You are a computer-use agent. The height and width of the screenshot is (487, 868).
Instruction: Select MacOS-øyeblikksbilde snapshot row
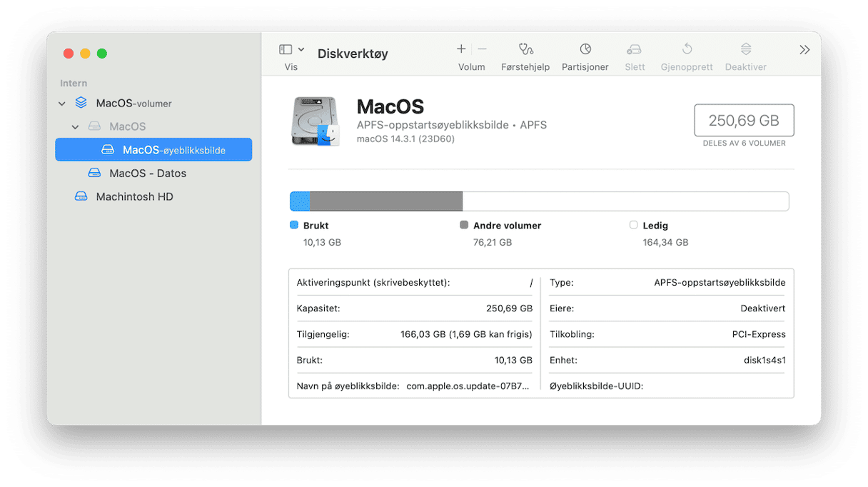(153, 149)
